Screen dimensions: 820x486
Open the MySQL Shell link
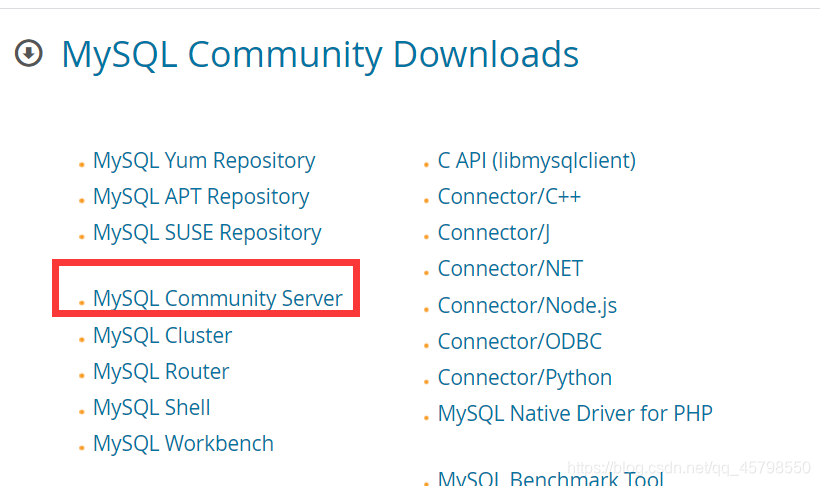152,408
